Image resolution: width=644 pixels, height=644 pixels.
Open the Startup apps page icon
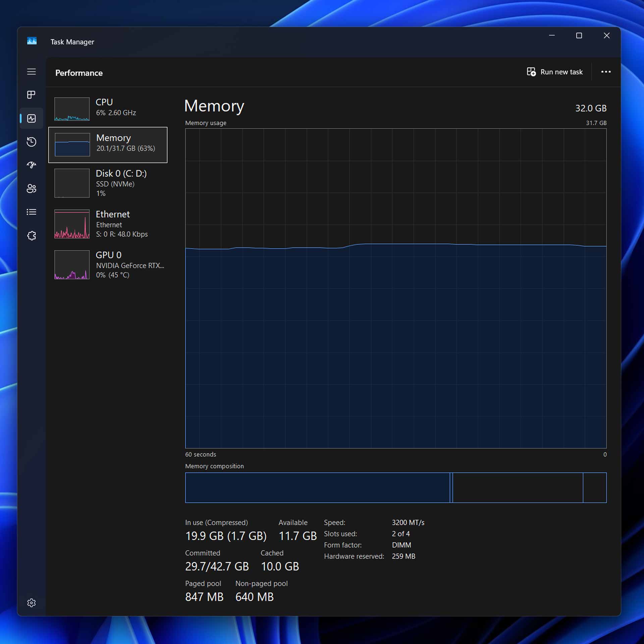(32, 165)
